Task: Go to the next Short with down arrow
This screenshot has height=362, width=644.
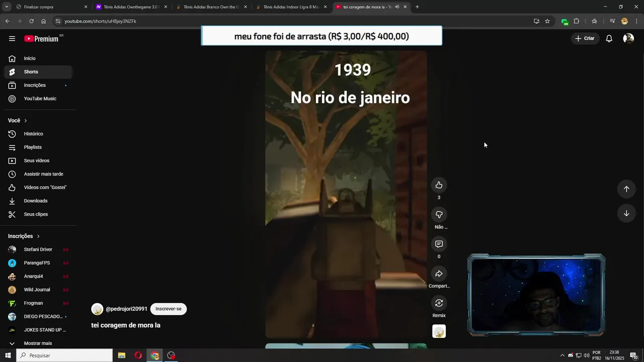Action: [626, 213]
